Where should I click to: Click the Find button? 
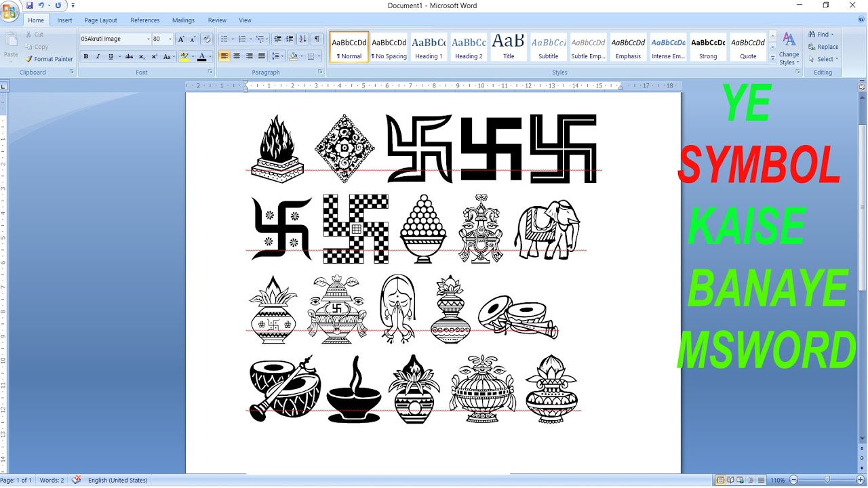(x=821, y=35)
